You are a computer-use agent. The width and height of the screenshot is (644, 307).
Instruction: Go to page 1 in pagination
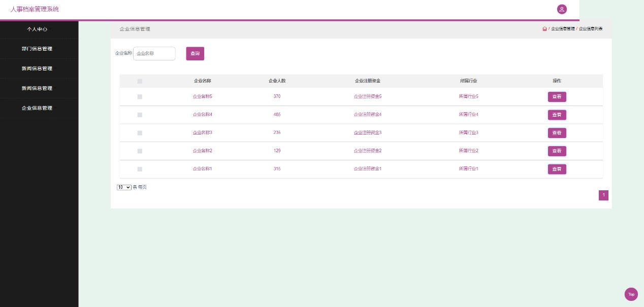tap(603, 195)
